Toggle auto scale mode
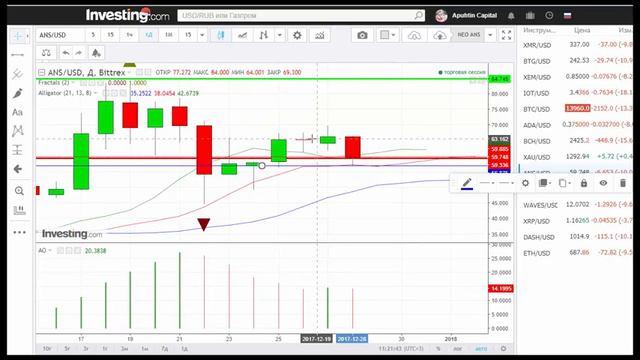 click(x=481, y=349)
